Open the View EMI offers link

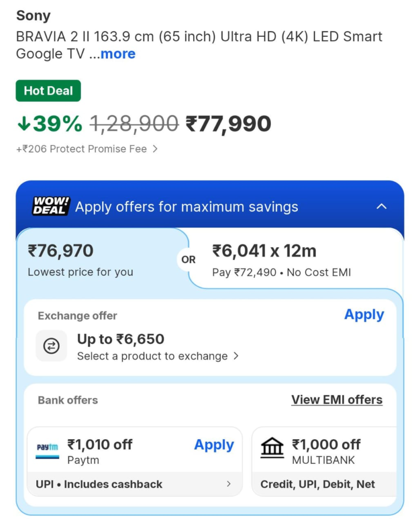coord(337,400)
